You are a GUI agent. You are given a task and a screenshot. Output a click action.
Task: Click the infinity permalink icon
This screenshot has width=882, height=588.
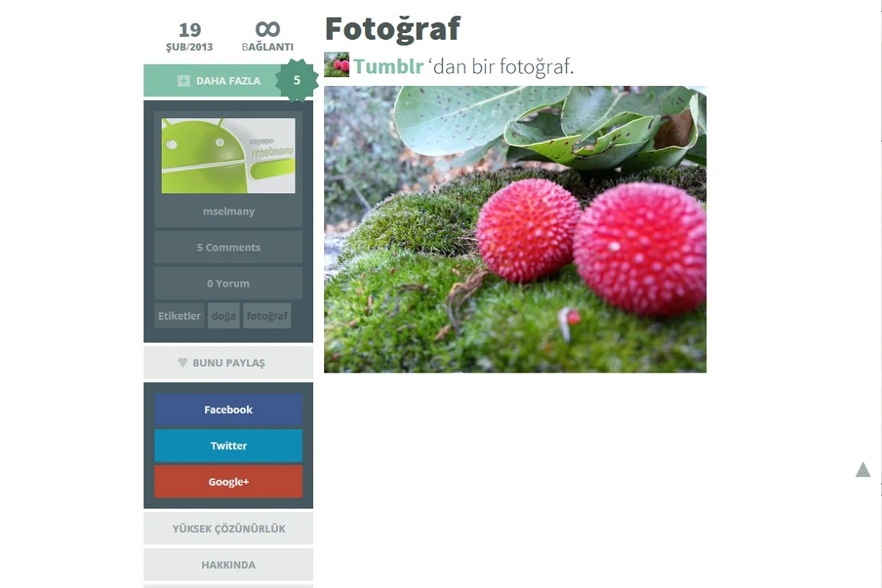point(268,29)
